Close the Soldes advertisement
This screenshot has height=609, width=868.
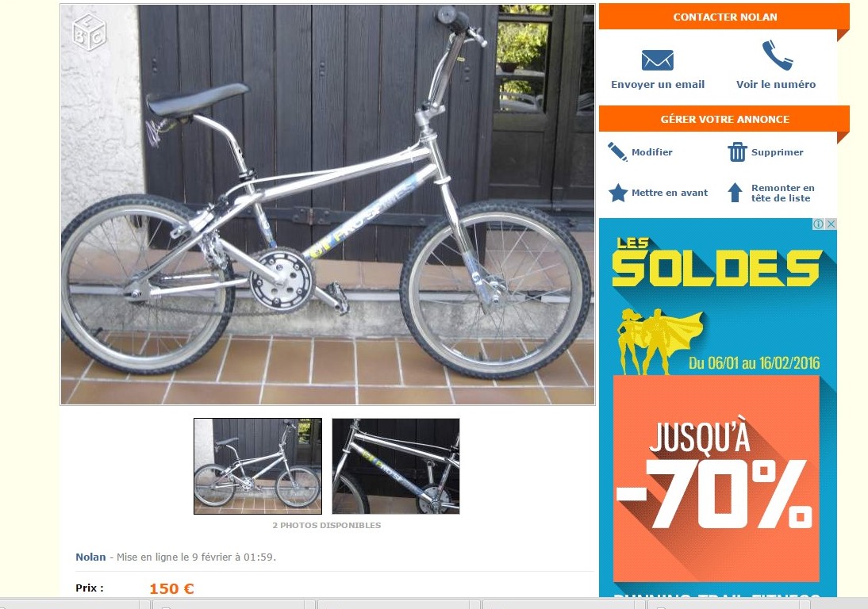coord(831,224)
